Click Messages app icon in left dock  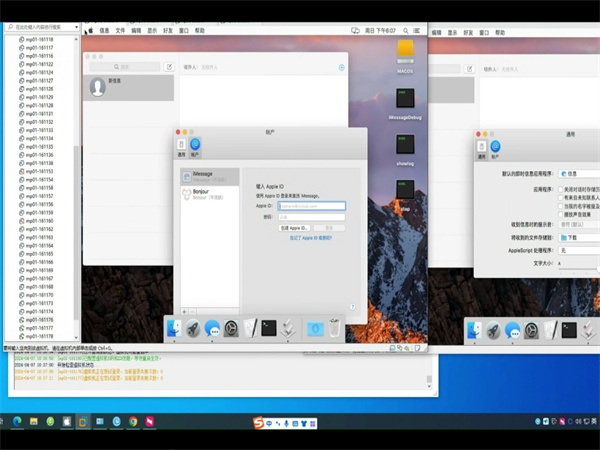click(212, 328)
